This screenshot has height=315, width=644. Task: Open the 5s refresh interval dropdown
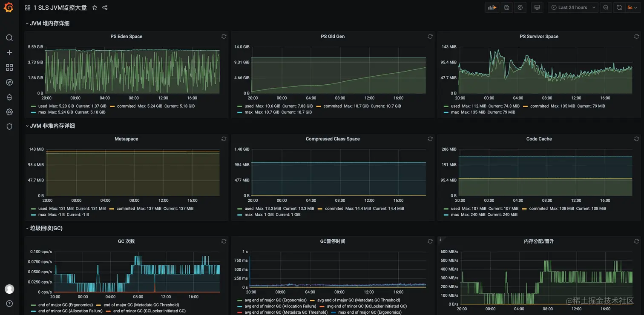pyautogui.click(x=632, y=8)
